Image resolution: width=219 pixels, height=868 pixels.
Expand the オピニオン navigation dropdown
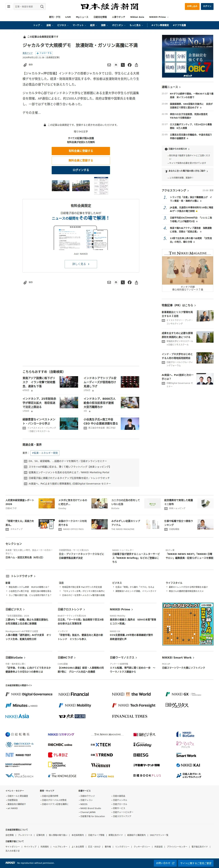point(118,25)
